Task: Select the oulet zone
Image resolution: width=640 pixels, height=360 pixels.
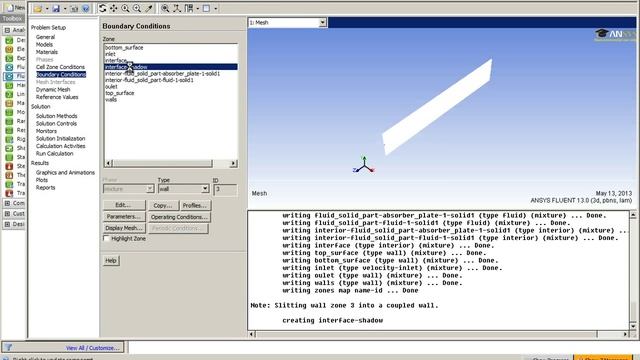Action: pyautogui.click(x=111, y=87)
